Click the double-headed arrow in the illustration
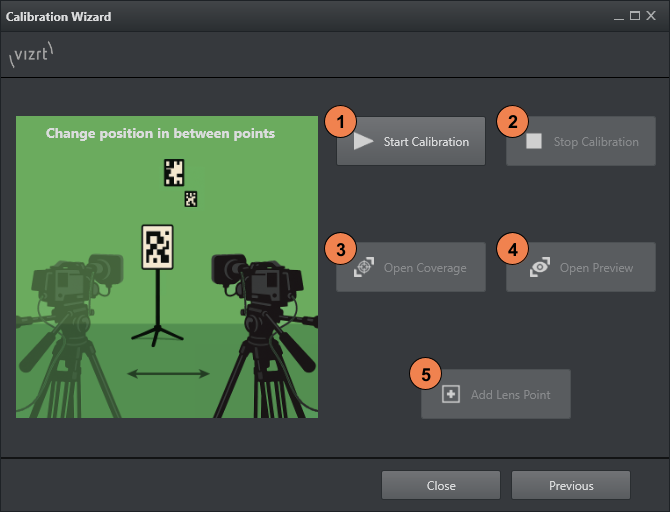Screen dimensions: 670x512 168,374
